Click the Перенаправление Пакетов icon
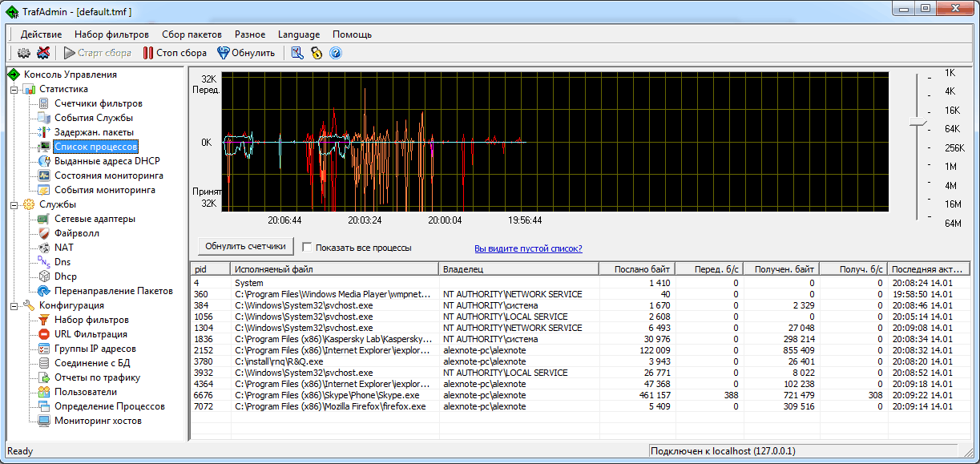 [x=44, y=291]
